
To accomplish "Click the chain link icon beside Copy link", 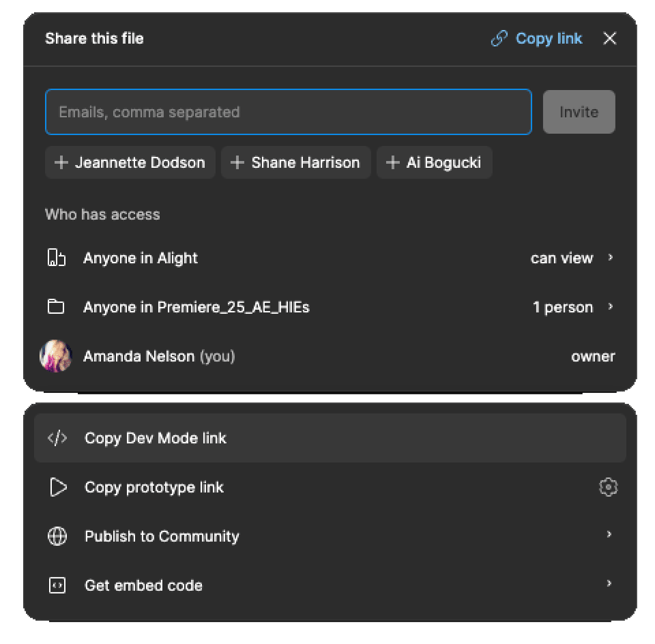I will pyautogui.click(x=499, y=39).
